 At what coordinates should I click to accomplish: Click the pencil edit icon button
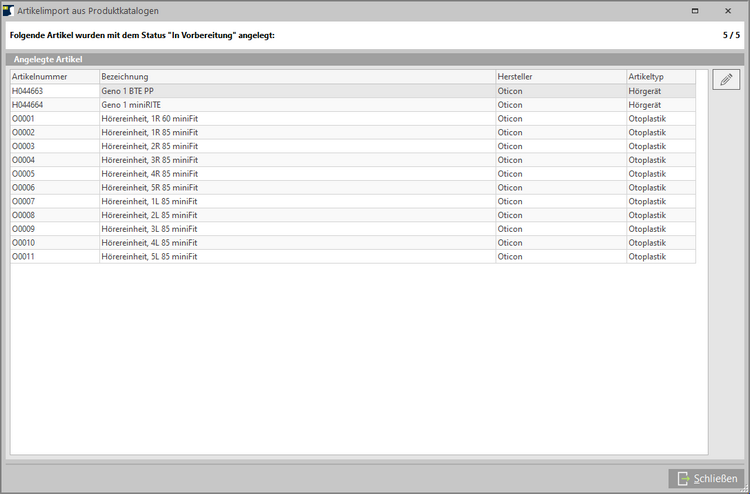(726, 79)
